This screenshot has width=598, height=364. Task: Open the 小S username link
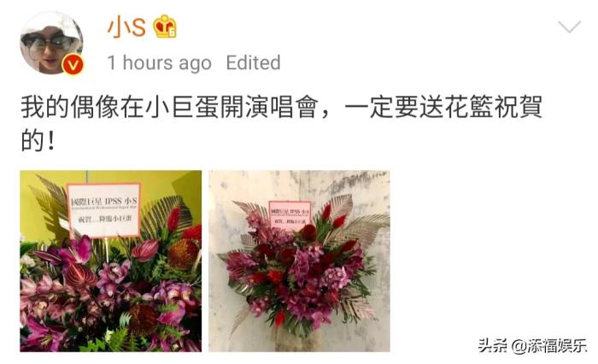(126, 27)
